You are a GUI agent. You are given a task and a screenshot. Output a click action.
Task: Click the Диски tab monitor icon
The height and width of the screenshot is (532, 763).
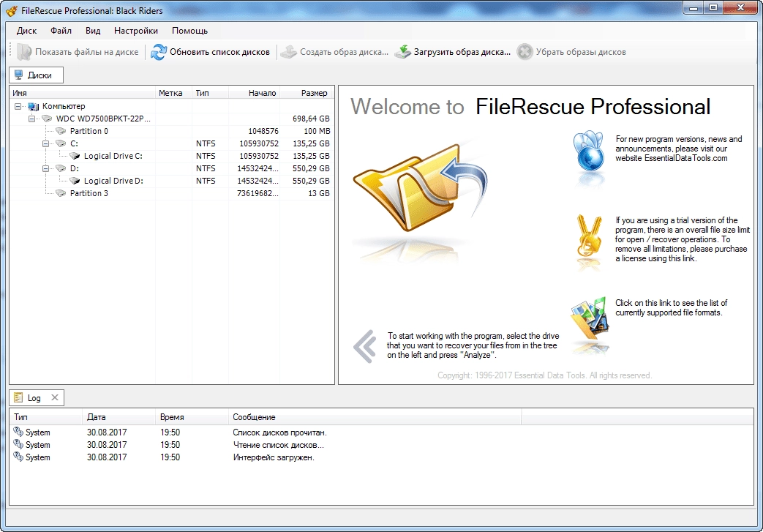[x=18, y=75]
